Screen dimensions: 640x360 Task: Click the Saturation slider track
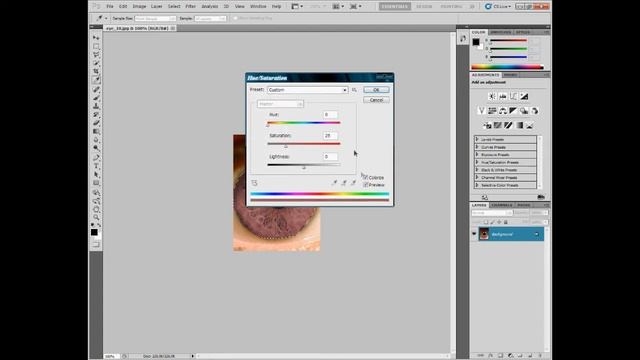tap(304, 144)
